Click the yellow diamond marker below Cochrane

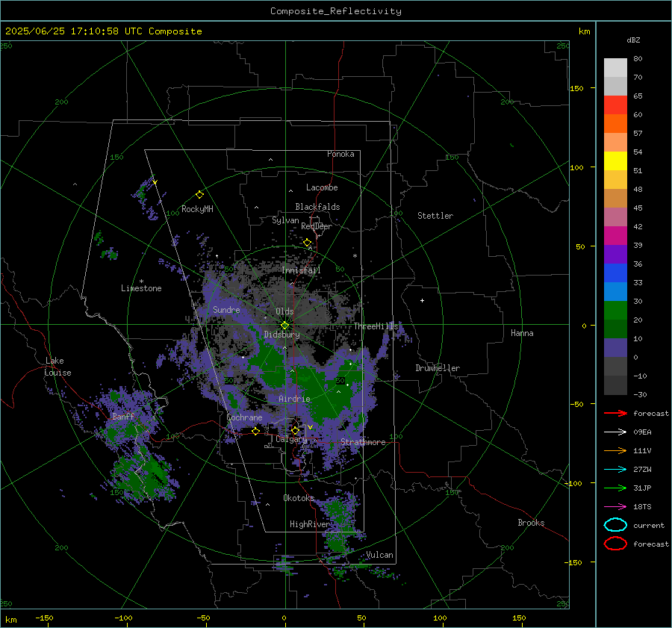[256, 431]
